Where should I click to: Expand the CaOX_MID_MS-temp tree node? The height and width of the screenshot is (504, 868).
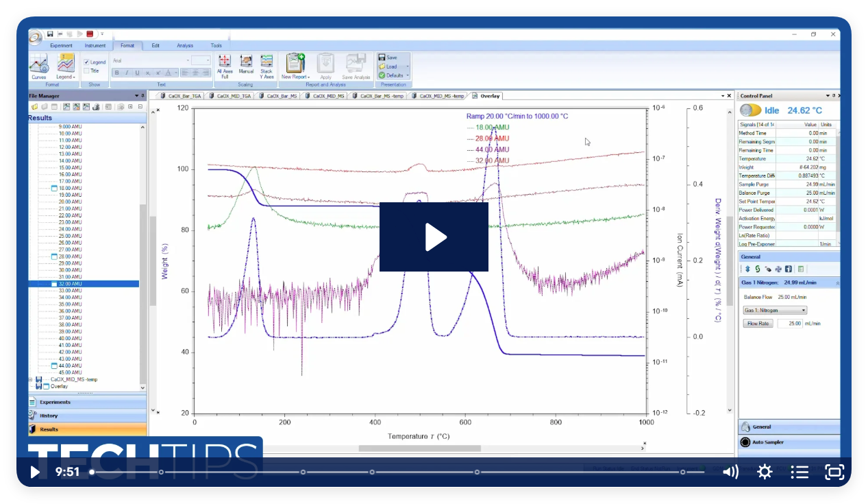30,379
